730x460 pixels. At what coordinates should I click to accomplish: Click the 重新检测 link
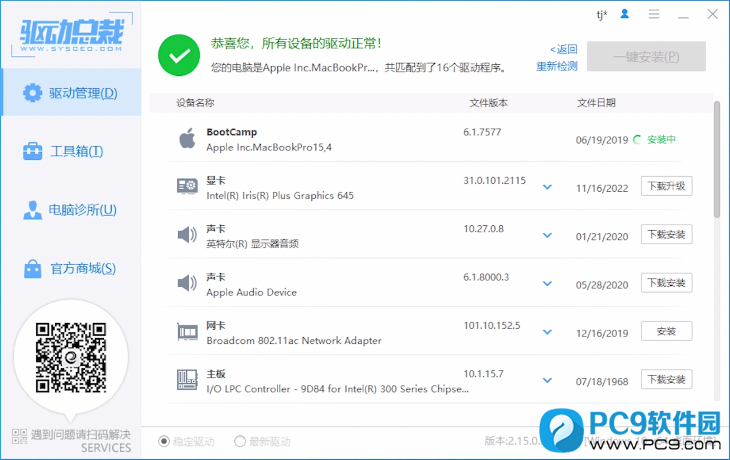tap(557, 66)
